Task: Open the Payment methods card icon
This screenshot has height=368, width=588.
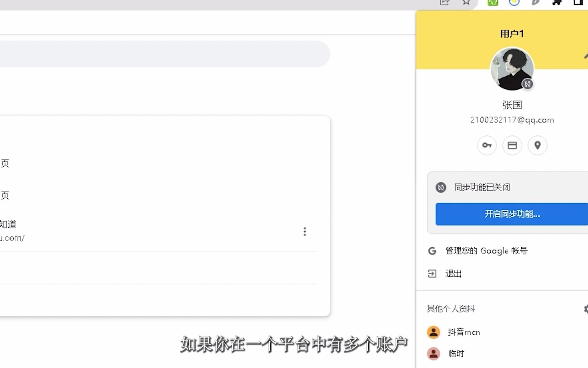Action: coord(512,145)
